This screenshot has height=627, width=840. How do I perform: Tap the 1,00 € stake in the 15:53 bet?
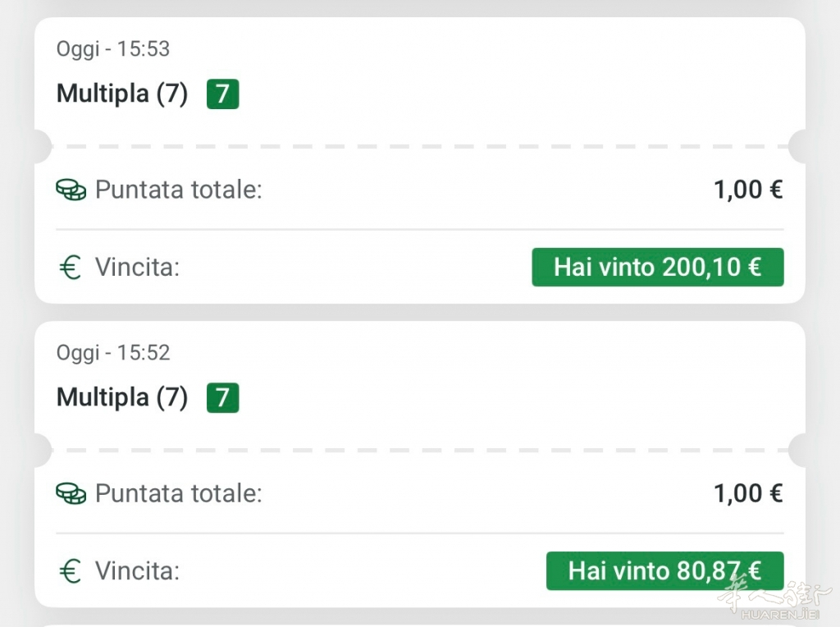click(x=748, y=190)
